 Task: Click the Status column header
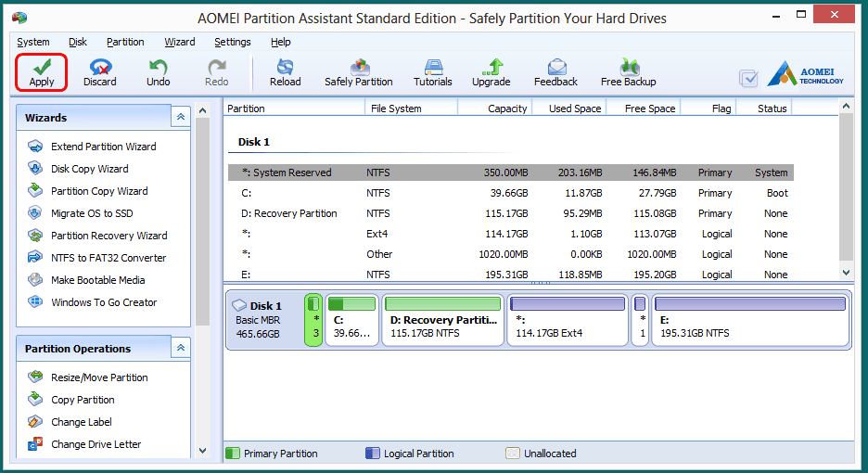point(764,108)
